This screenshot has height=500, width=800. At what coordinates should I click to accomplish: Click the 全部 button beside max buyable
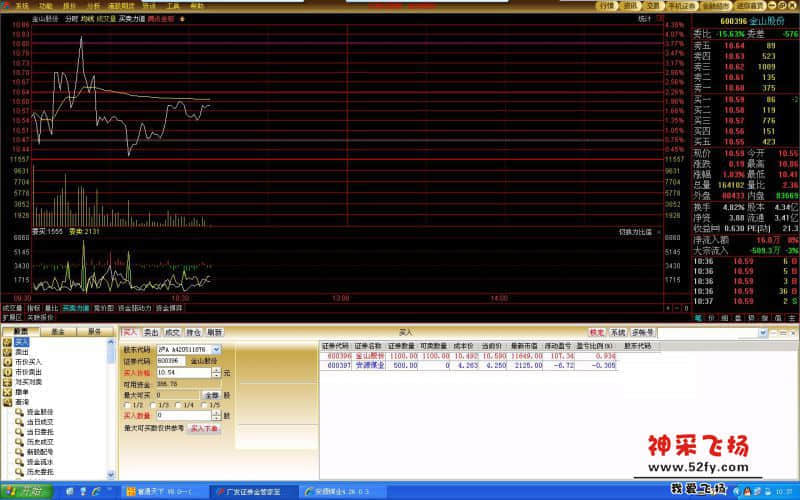coord(211,394)
